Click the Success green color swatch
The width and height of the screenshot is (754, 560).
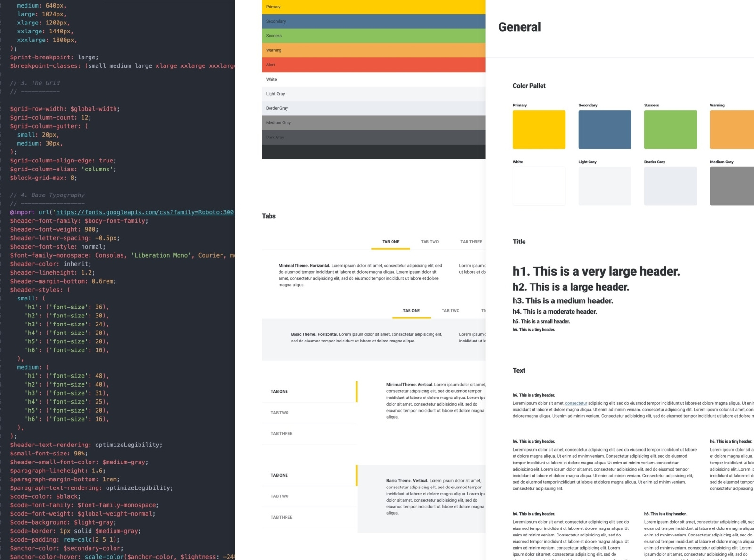(670, 129)
